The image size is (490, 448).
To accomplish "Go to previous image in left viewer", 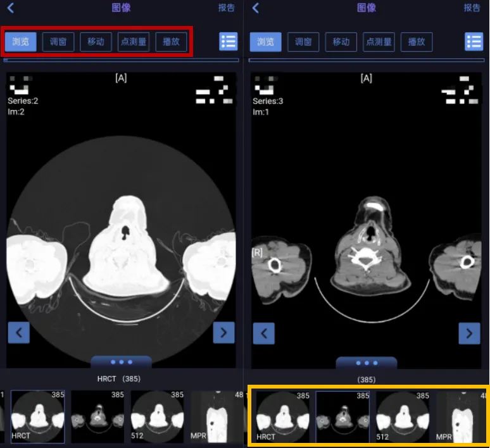I will pos(19,332).
